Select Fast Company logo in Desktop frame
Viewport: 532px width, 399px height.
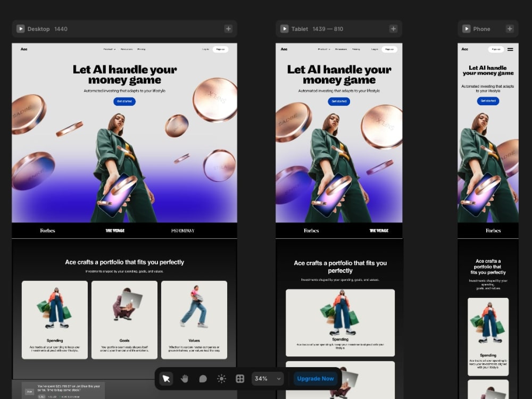point(183,231)
